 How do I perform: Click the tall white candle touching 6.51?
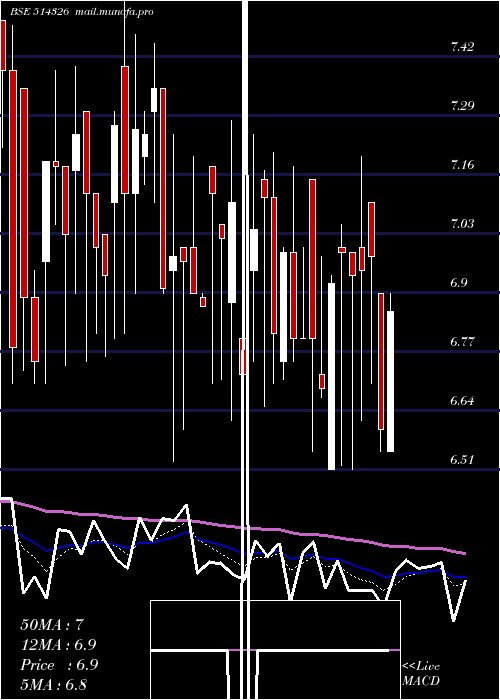[x=331, y=376]
